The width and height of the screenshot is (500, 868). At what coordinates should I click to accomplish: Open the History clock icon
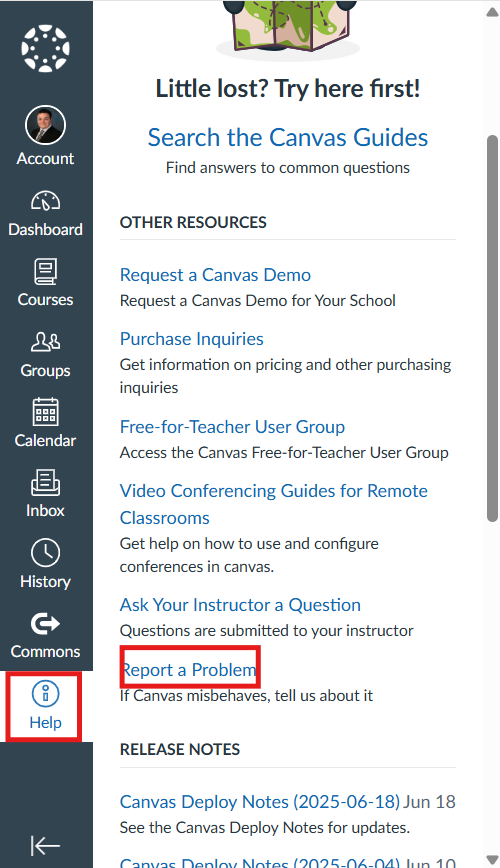(x=45, y=552)
